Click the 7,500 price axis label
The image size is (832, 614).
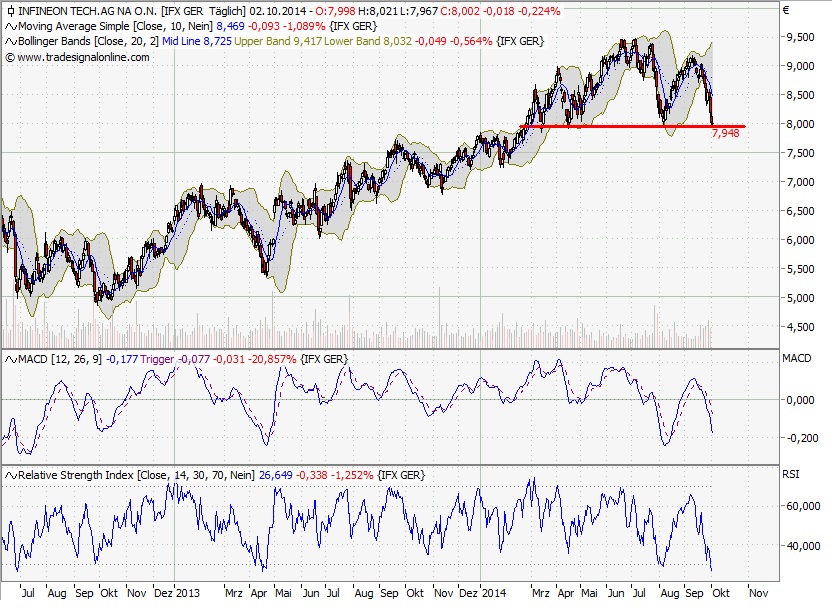tap(800, 153)
